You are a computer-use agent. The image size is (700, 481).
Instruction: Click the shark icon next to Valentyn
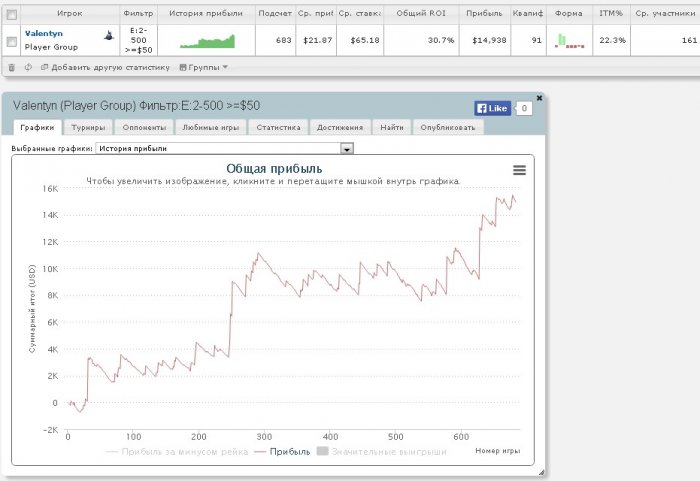108,35
